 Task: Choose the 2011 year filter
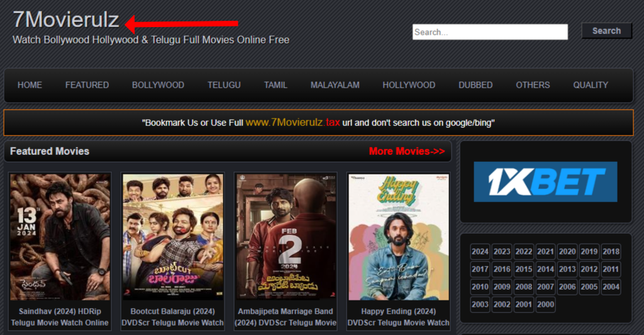click(611, 270)
